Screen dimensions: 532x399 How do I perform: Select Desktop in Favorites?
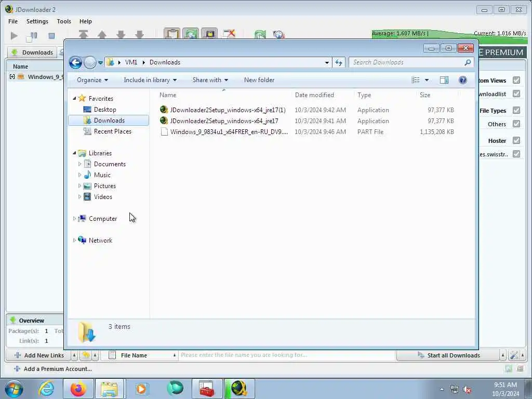[105, 110]
